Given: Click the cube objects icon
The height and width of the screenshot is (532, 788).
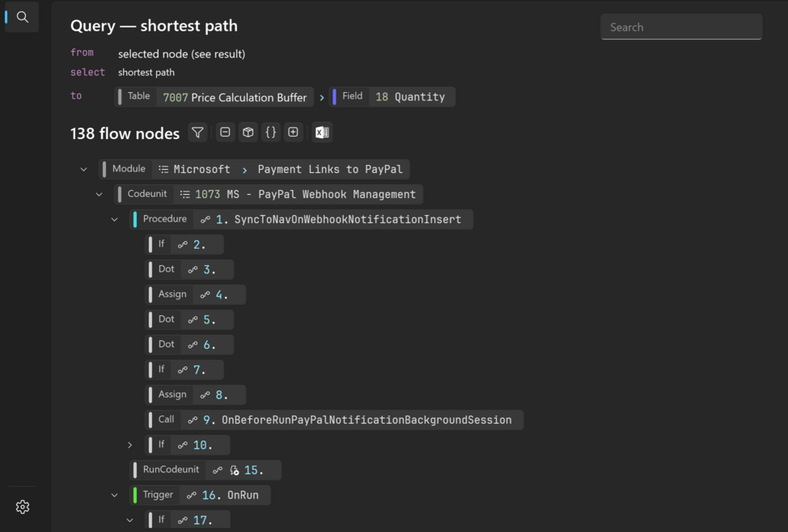Looking at the screenshot, I should pos(248,133).
